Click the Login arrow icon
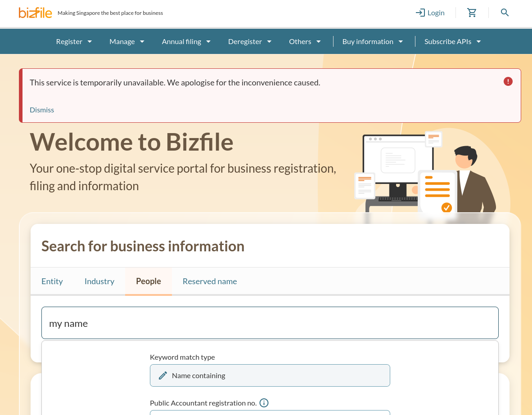This screenshot has height=415, width=532. [x=420, y=13]
